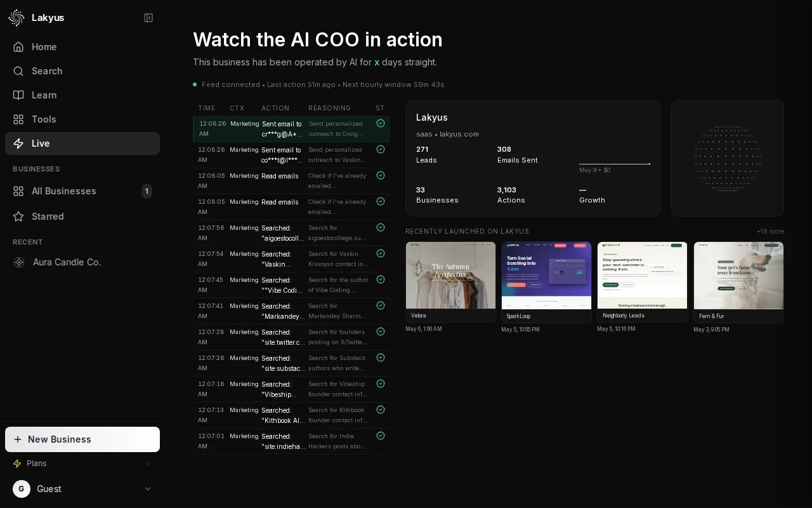Click the All Businesses grid icon

(18, 191)
